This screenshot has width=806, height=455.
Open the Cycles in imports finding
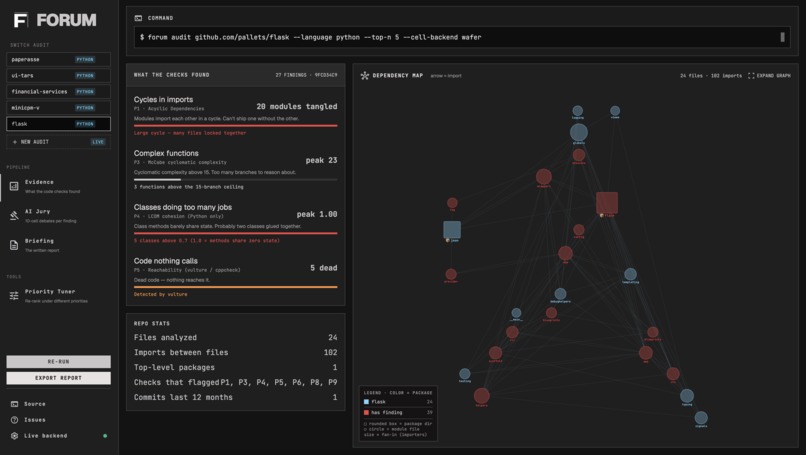pyautogui.click(x=235, y=116)
